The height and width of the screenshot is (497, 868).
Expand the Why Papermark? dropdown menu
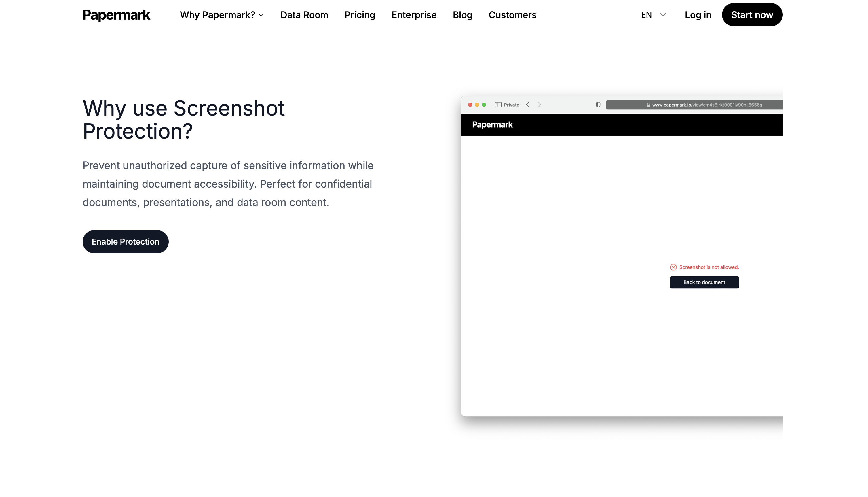click(x=222, y=15)
